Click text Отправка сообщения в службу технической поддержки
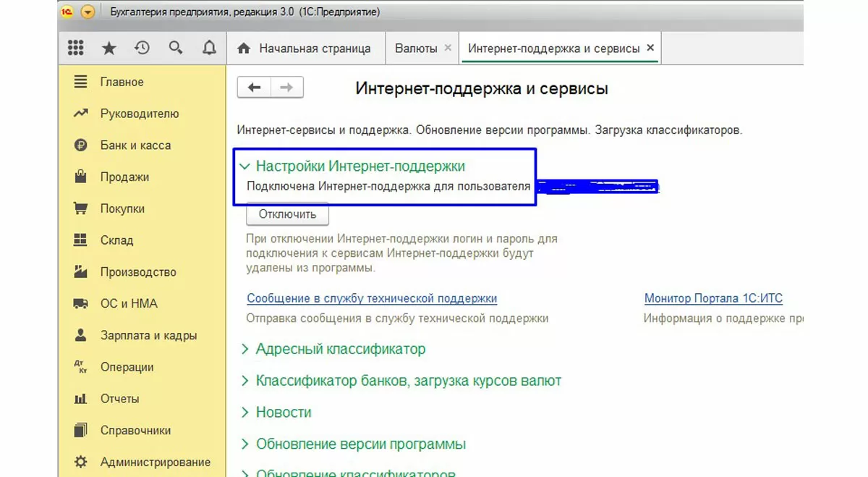 click(397, 318)
